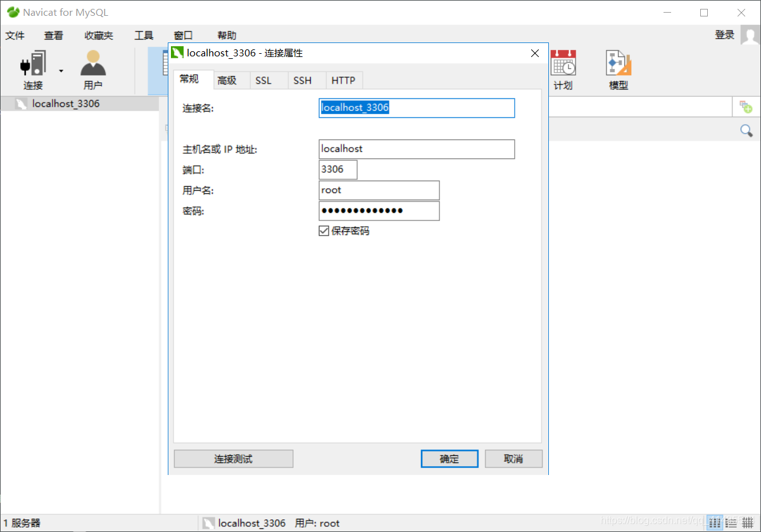The height and width of the screenshot is (532, 761).
Task: Click the 密码 password field
Action: [x=379, y=211]
